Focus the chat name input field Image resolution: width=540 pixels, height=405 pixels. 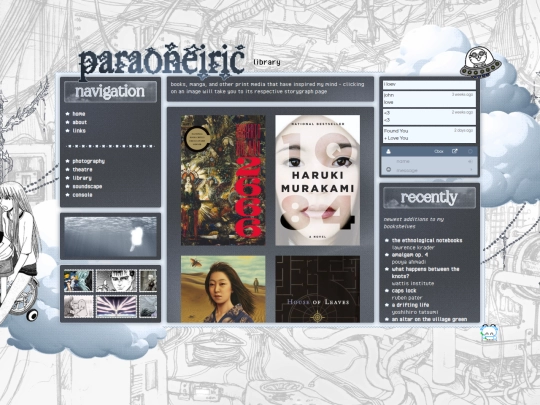pyautogui.click(x=429, y=161)
